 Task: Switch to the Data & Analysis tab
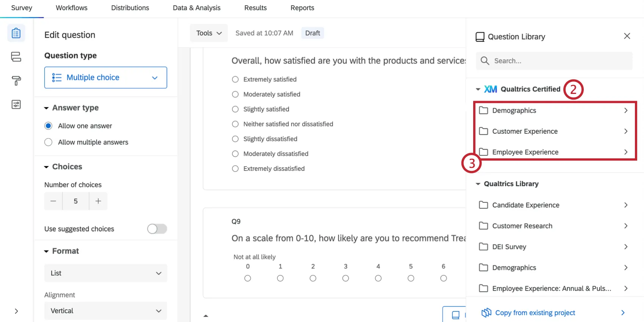(197, 8)
